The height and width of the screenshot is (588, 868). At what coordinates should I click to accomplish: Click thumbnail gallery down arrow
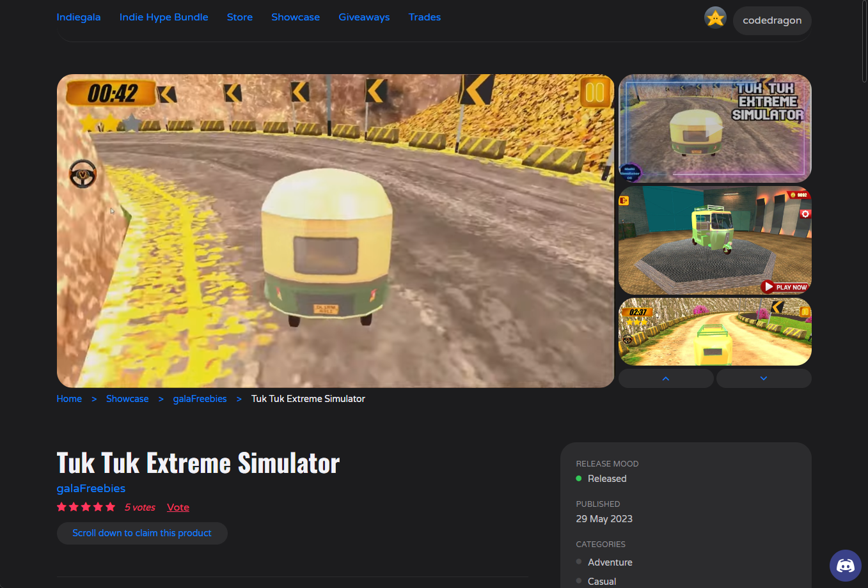[764, 378]
